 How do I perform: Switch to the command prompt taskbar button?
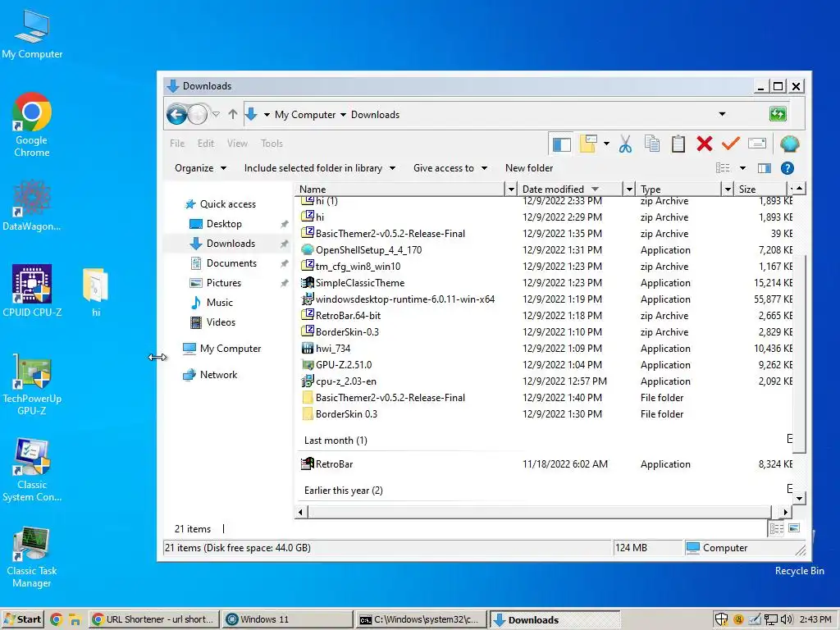421,619
